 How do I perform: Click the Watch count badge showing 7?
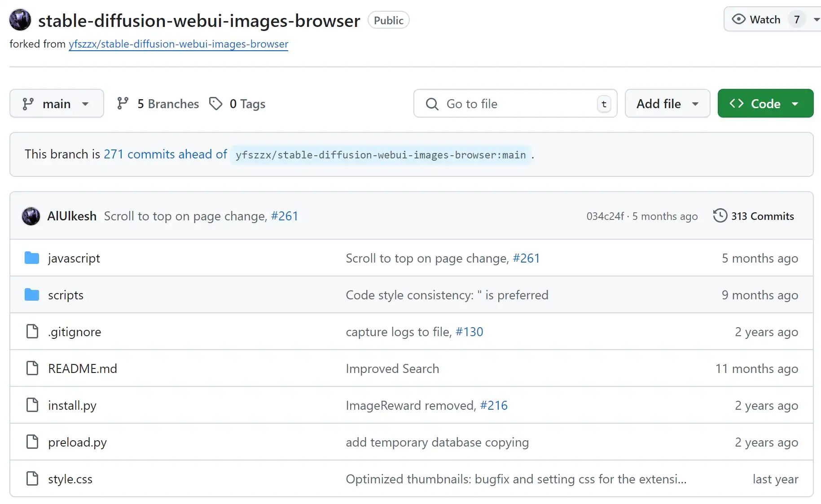[x=797, y=19]
